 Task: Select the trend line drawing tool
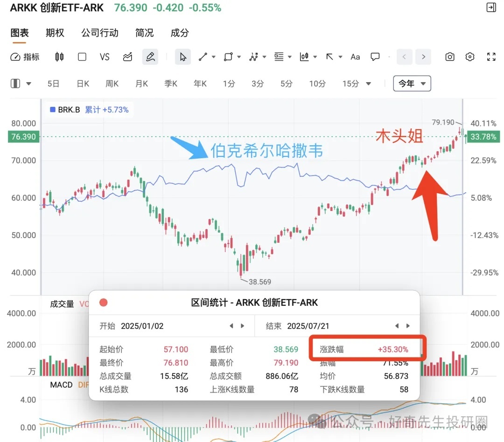coord(203,57)
